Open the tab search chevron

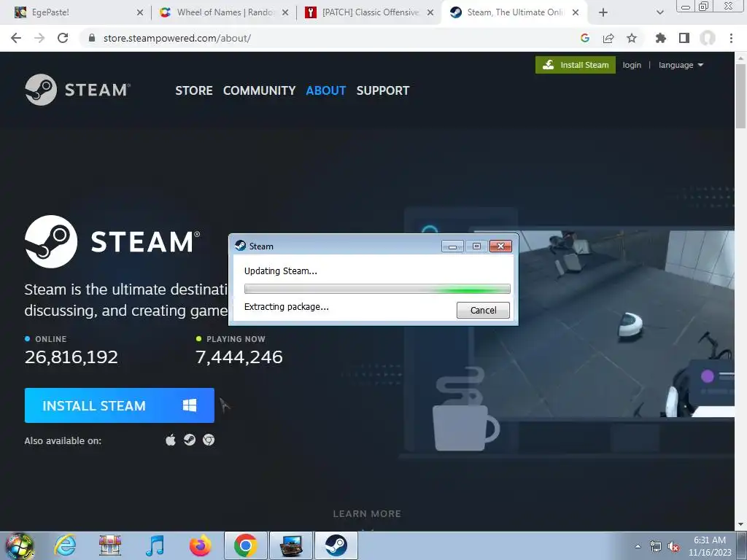[659, 13]
